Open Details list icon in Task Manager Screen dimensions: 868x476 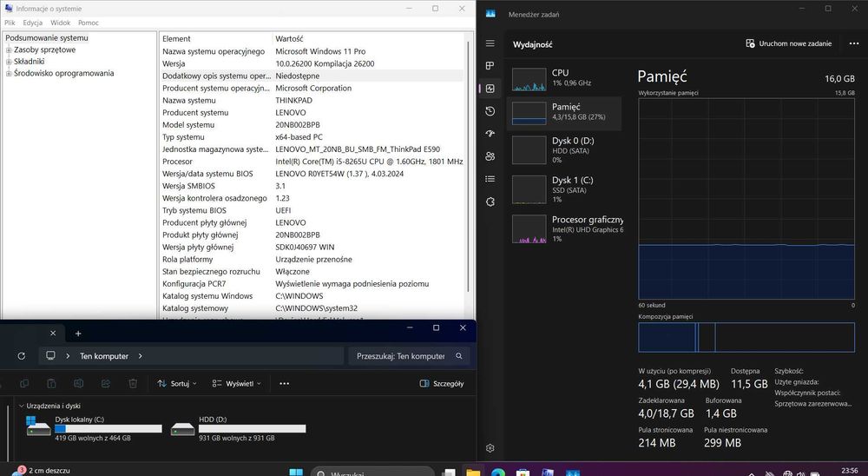tap(490, 179)
